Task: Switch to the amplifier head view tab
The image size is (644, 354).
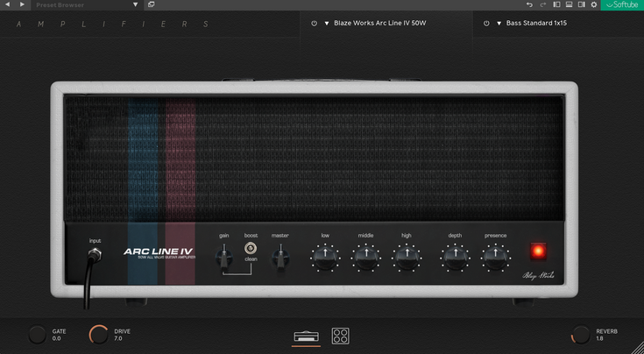Action: (x=306, y=336)
